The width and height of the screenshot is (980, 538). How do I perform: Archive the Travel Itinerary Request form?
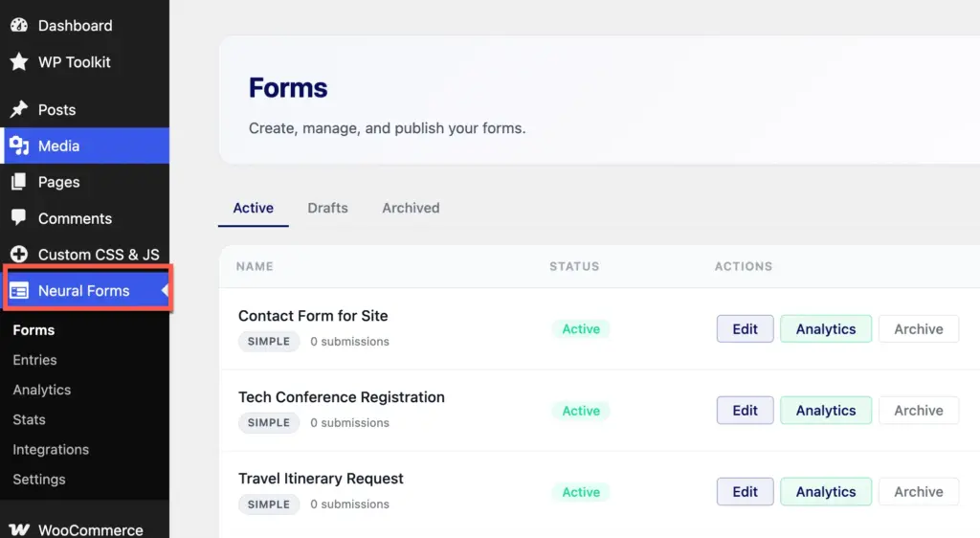918,492
